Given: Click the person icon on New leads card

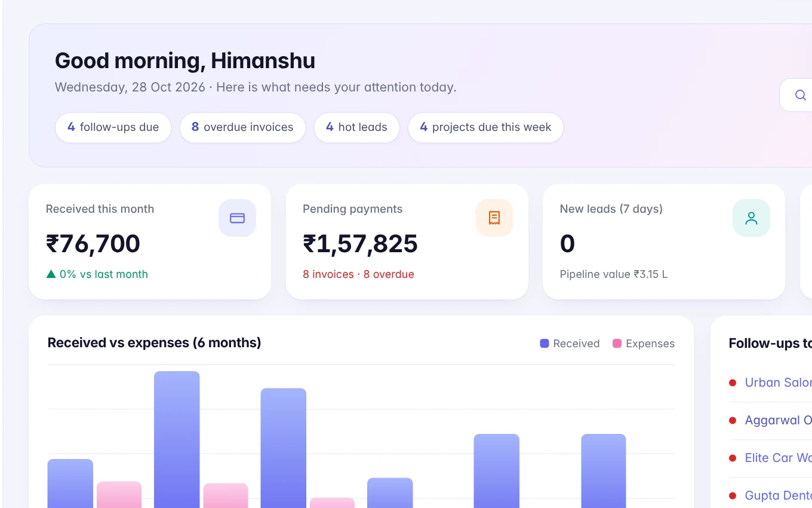Looking at the screenshot, I should pyautogui.click(x=751, y=218).
